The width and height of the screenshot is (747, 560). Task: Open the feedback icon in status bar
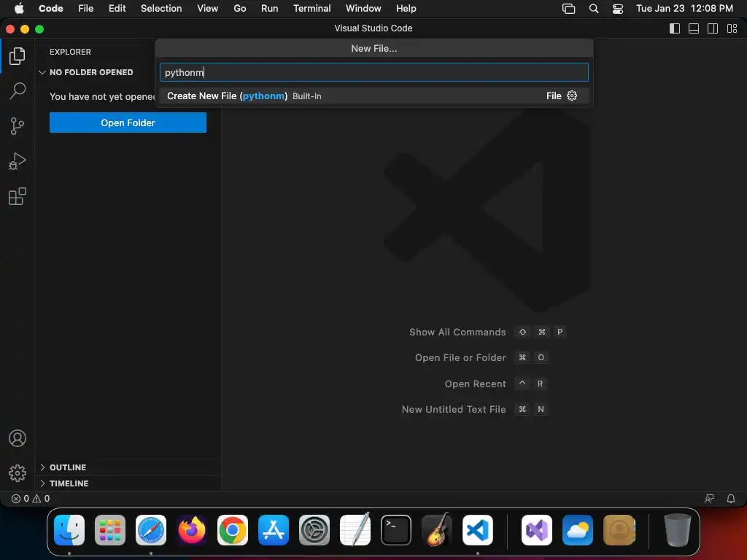click(709, 499)
